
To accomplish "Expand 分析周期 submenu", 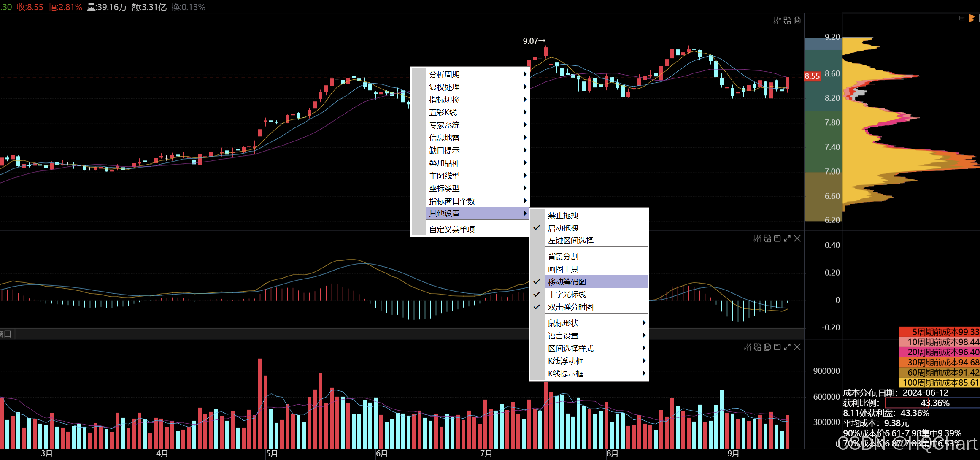I will point(444,74).
